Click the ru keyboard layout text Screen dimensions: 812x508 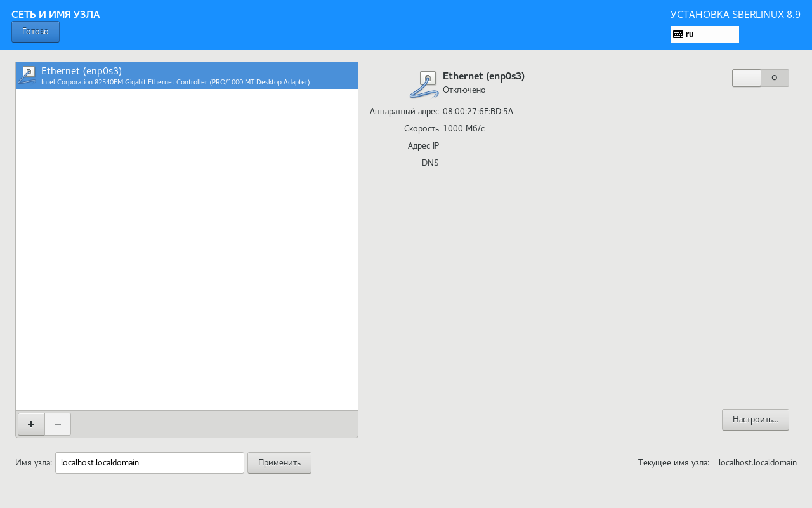point(690,34)
